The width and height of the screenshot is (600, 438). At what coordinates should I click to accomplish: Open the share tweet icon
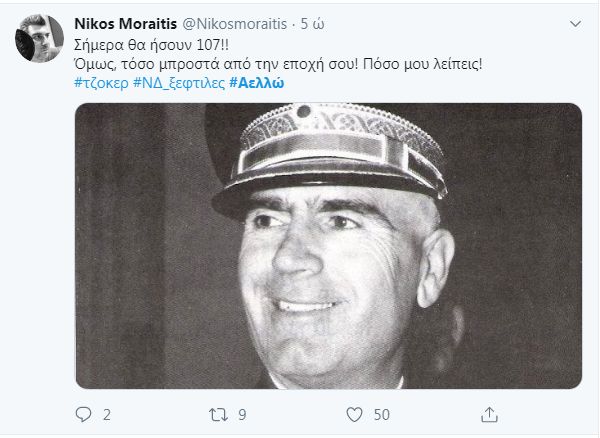tap(489, 415)
